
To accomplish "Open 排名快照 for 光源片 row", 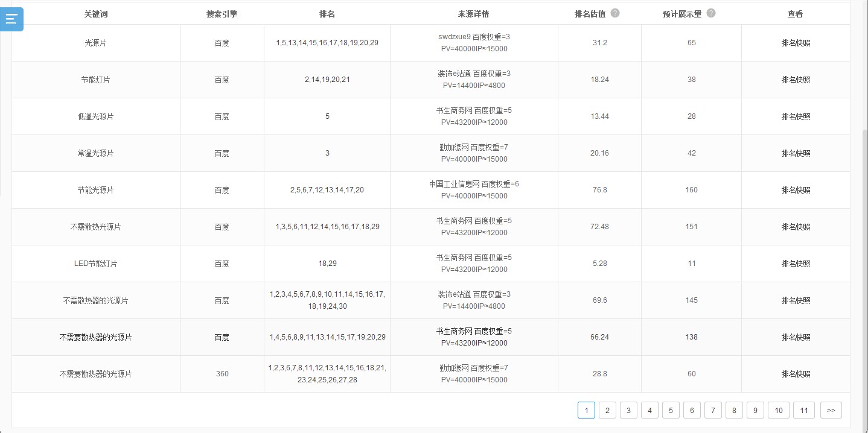I will 796,43.
